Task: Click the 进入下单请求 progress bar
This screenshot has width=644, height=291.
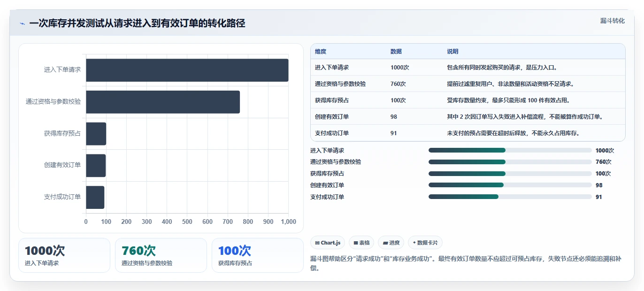Action: 510,150
